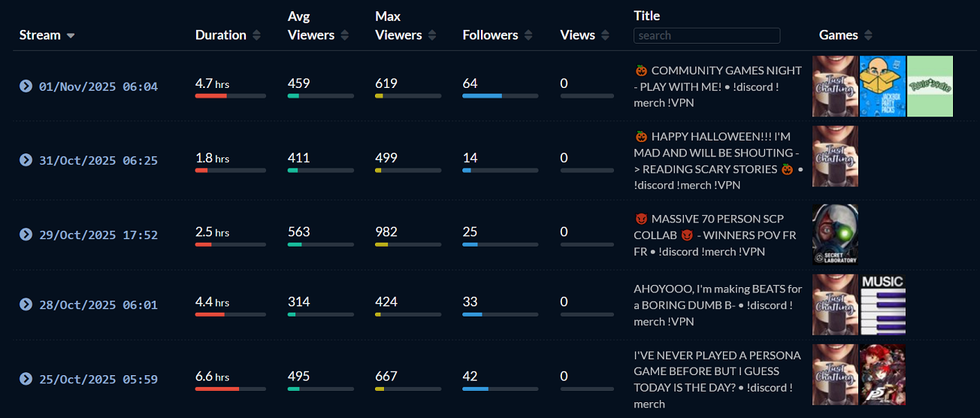Image resolution: width=980 pixels, height=418 pixels.
Task: Select the 1.8 hrs duration cell
Action: tap(212, 158)
